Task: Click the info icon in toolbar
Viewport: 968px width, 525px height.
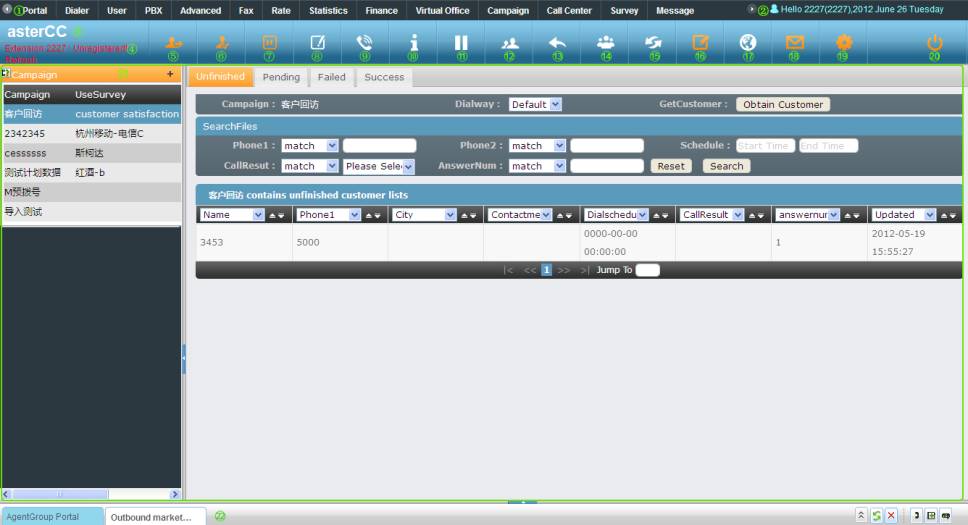Action: [x=413, y=43]
